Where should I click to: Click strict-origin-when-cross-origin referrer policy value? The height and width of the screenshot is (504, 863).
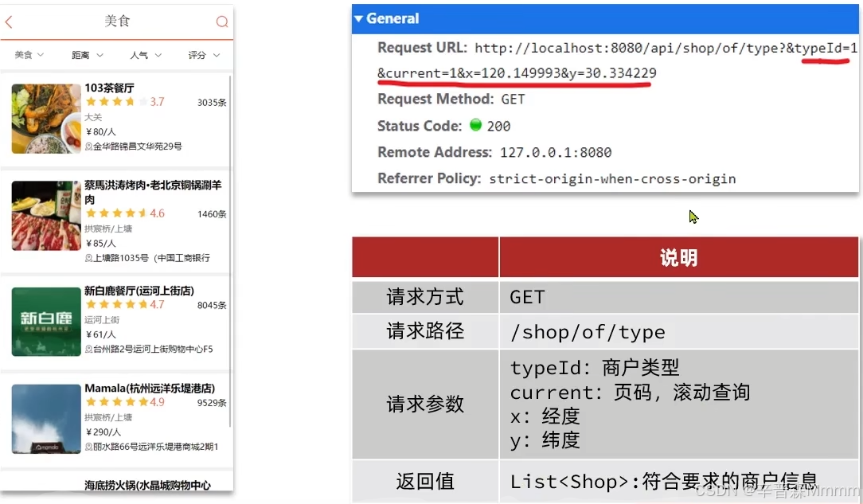coord(612,179)
